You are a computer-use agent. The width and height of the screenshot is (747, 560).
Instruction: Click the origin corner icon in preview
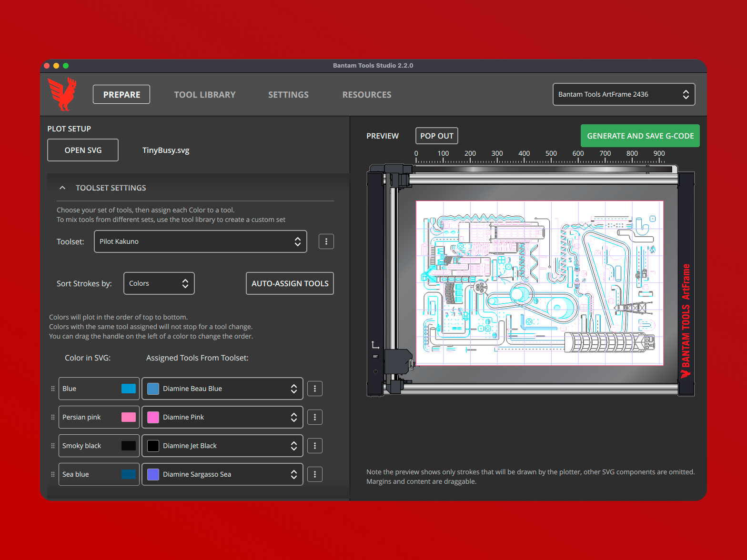click(x=375, y=345)
